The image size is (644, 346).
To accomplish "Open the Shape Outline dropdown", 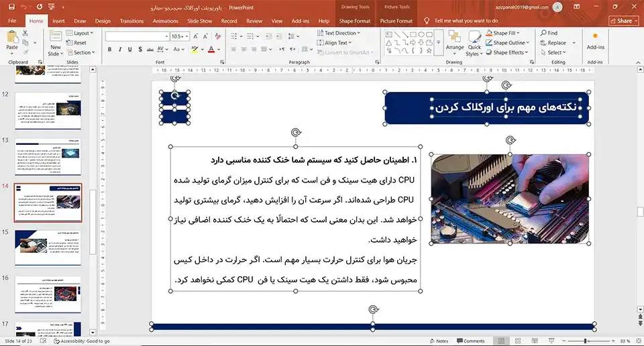I will coord(508,43).
